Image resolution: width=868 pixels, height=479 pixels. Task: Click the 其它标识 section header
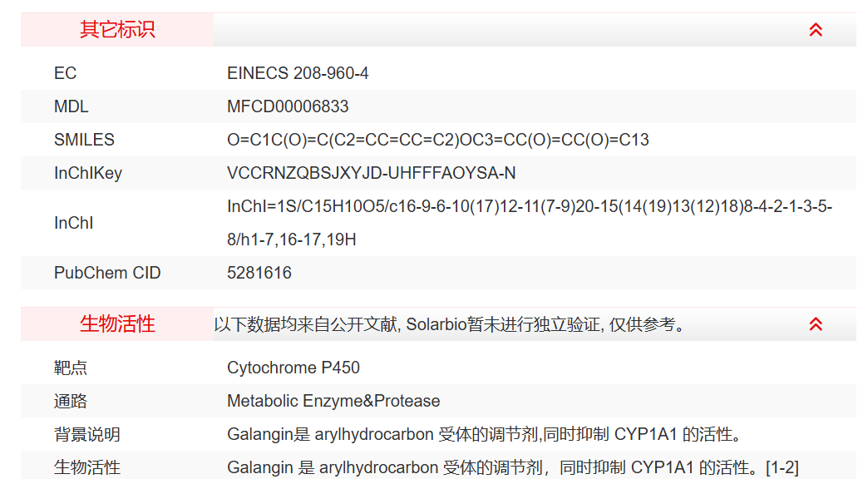coord(117,30)
